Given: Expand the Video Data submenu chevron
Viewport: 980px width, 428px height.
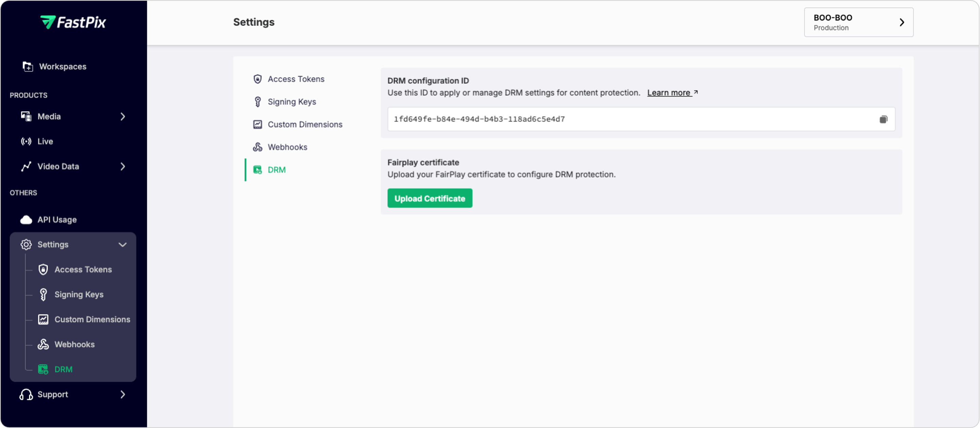Looking at the screenshot, I should pos(123,166).
